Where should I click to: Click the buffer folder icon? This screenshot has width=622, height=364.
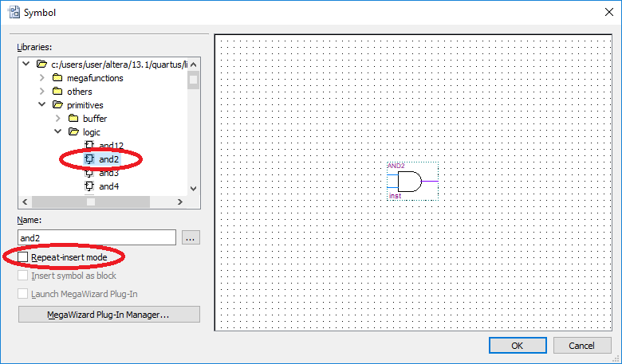point(73,118)
